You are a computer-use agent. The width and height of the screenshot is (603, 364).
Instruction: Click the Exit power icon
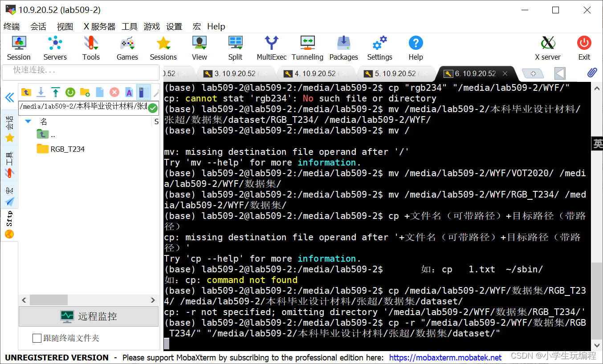pyautogui.click(x=584, y=48)
